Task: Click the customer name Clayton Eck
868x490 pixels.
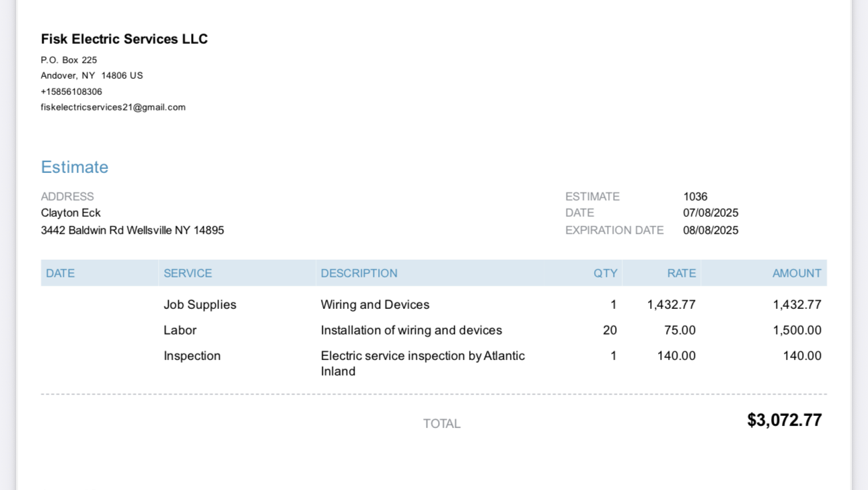Action: click(x=71, y=213)
